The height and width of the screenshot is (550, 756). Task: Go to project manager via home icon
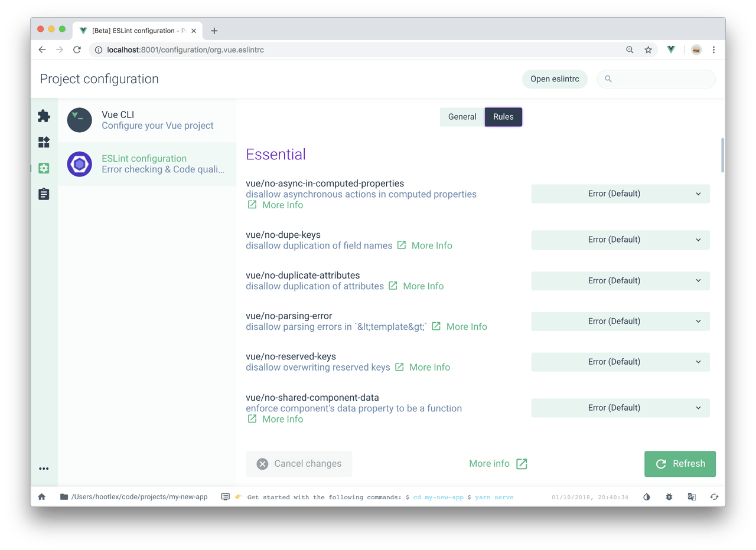click(42, 497)
